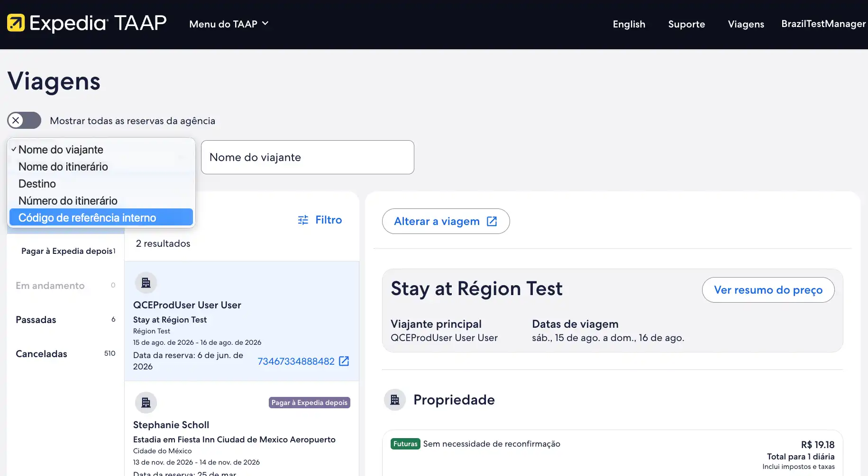Click the 2 resultados text
Image resolution: width=868 pixels, height=476 pixels.
pos(163,243)
